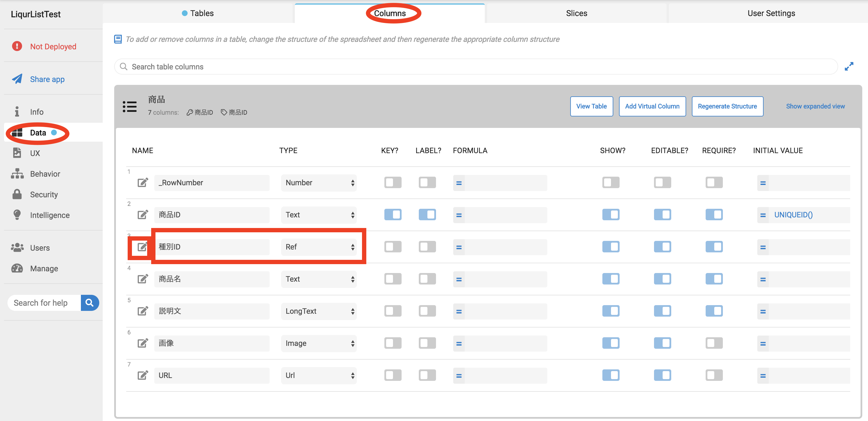Enable REQUIRE? toggle for 画像 row
This screenshot has width=868, height=421.
[714, 343]
